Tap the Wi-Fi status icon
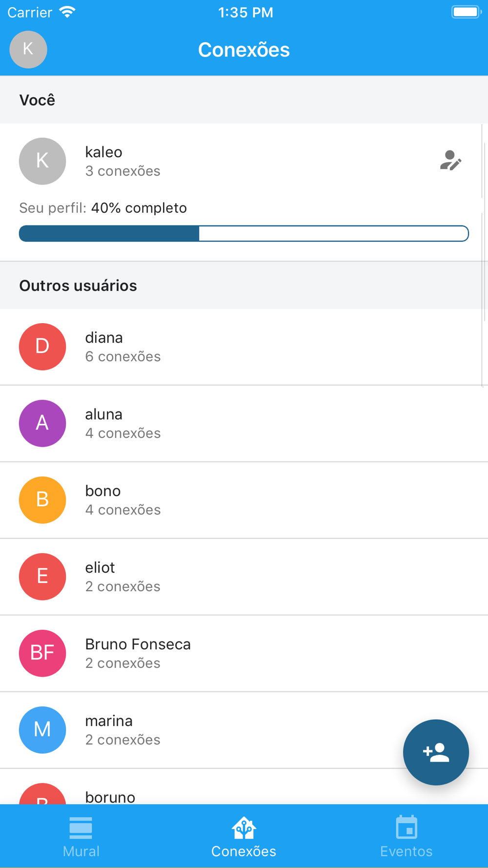488x868 pixels. click(x=67, y=12)
